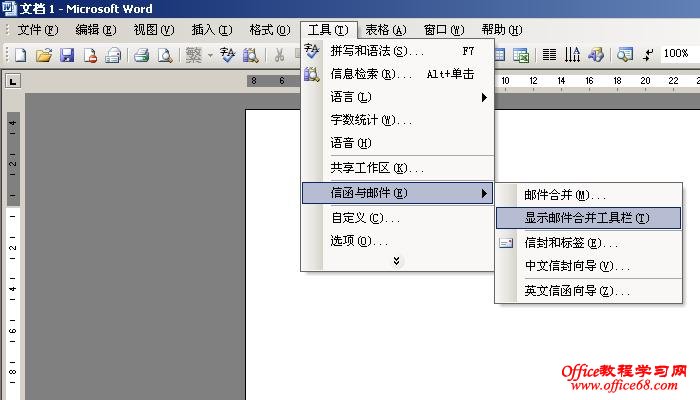Open 选项(O) from the Tools menu
700x400 pixels.
click(397, 241)
